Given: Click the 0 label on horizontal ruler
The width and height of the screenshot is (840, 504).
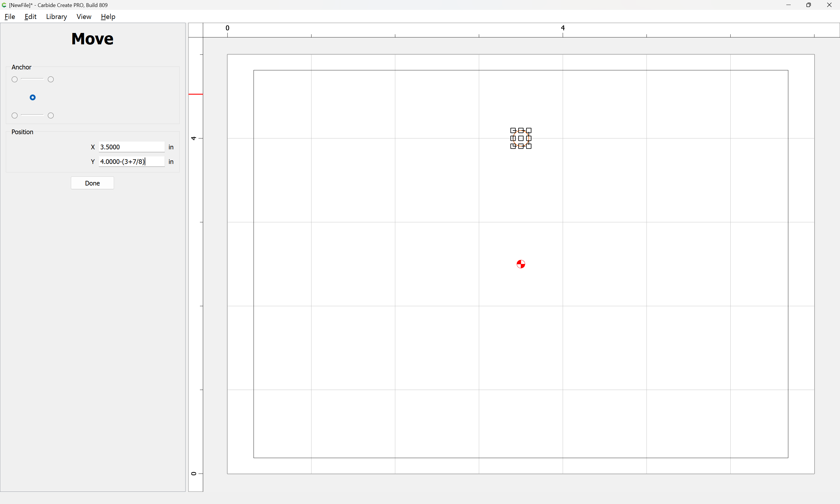Looking at the screenshot, I should pos(228,28).
